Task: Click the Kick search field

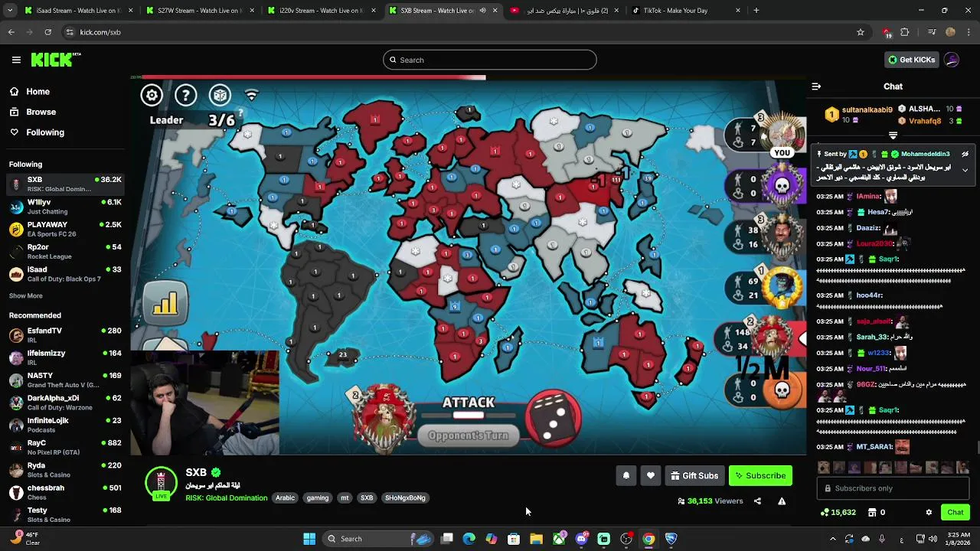Action: (x=490, y=60)
